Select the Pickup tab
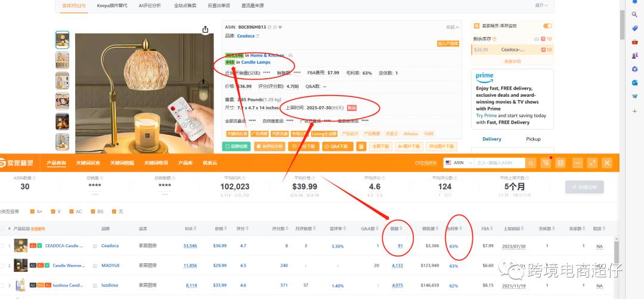644x299 pixels. click(x=533, y=139)
